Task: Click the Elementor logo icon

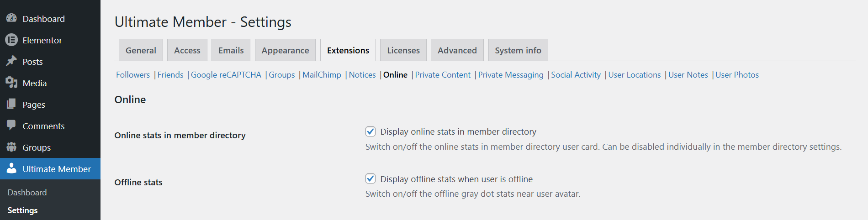Action: pos(11,40)
